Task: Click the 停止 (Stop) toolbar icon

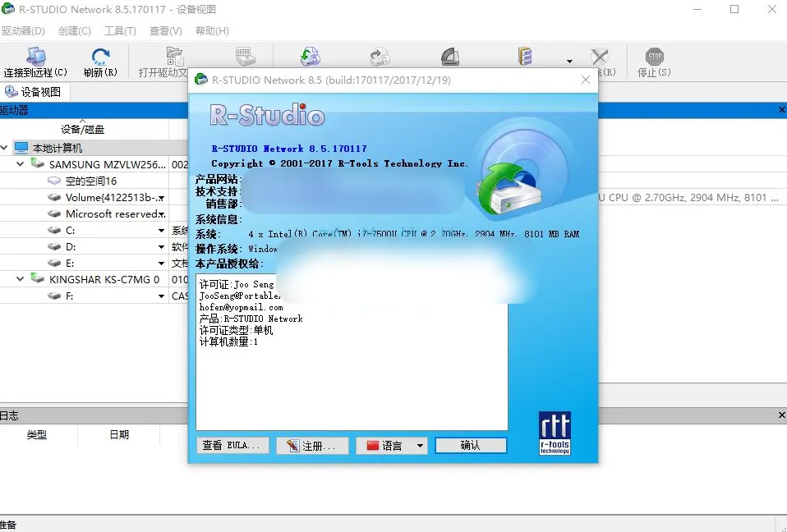Action: [653, 56]
